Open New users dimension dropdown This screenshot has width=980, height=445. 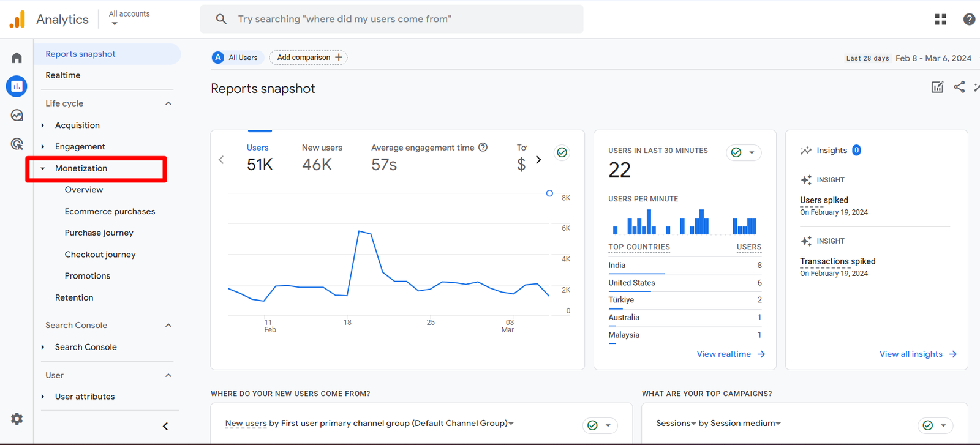point(511,424)
